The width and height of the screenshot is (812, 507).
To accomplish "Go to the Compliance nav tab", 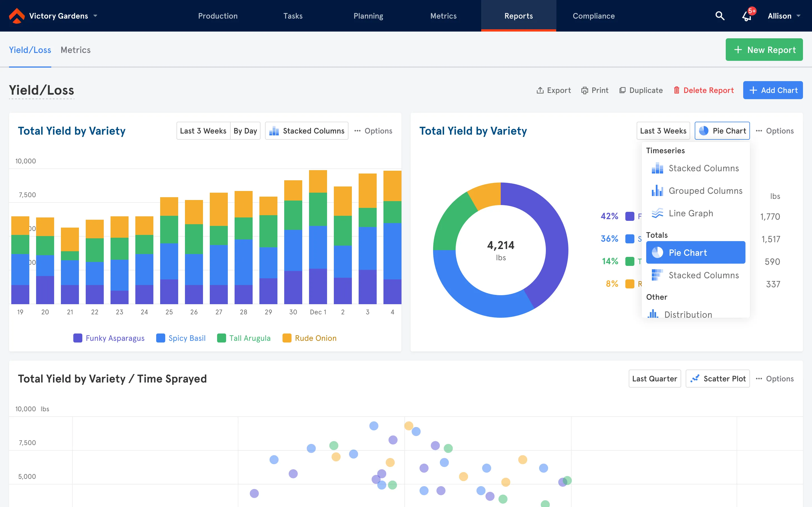I will (593, 16).
